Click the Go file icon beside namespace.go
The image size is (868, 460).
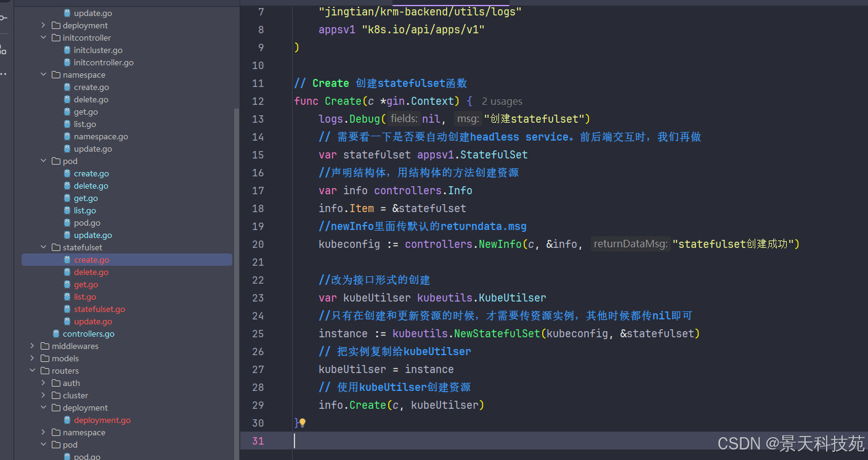[x=67, y=136]
